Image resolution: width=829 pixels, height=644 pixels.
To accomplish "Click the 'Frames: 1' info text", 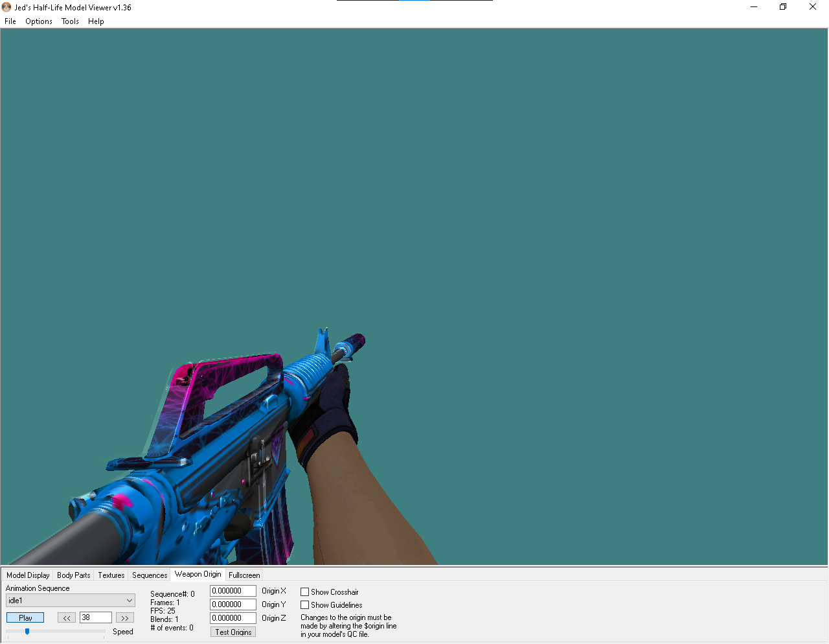I will (165, 603).
